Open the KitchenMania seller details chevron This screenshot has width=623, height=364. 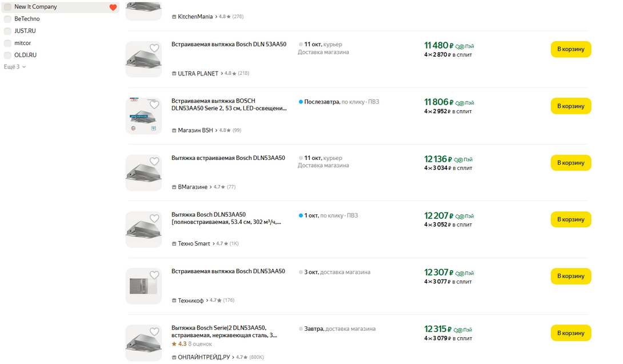click(x=217, y=17)
